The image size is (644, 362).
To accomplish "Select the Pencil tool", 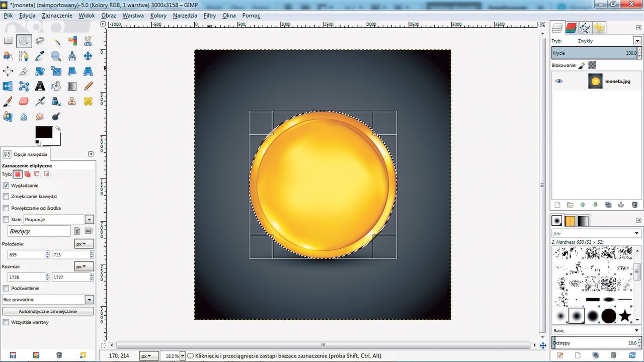I will pyautogui.click(x=88, y=86).
